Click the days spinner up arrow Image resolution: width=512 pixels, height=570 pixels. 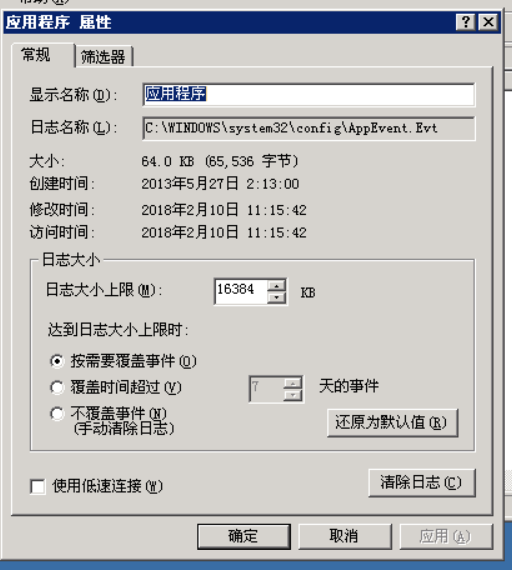(293, 383)
